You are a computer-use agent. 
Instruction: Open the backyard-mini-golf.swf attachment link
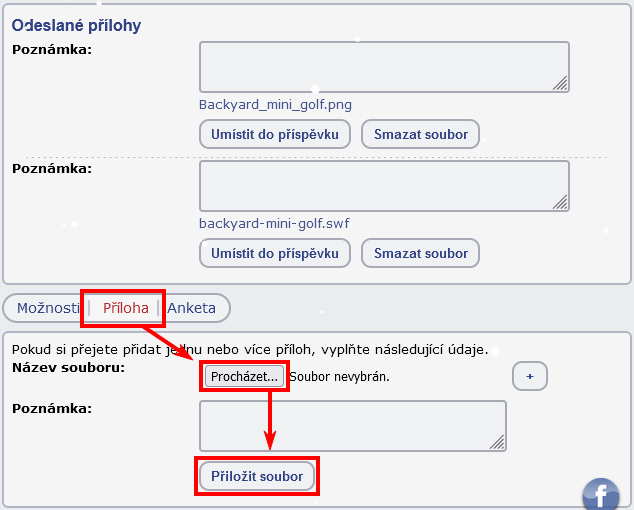[x=274, y=223]
